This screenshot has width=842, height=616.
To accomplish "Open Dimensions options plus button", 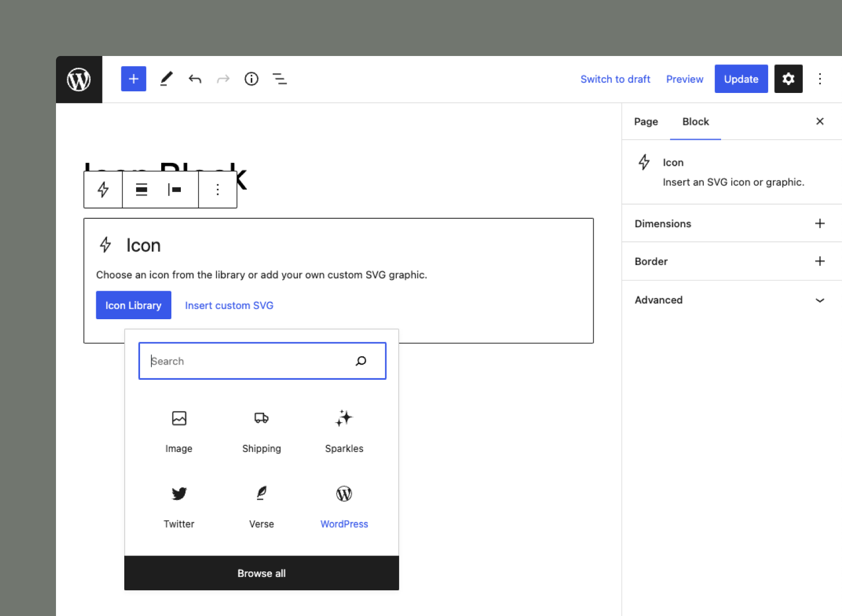I will 820,223.
